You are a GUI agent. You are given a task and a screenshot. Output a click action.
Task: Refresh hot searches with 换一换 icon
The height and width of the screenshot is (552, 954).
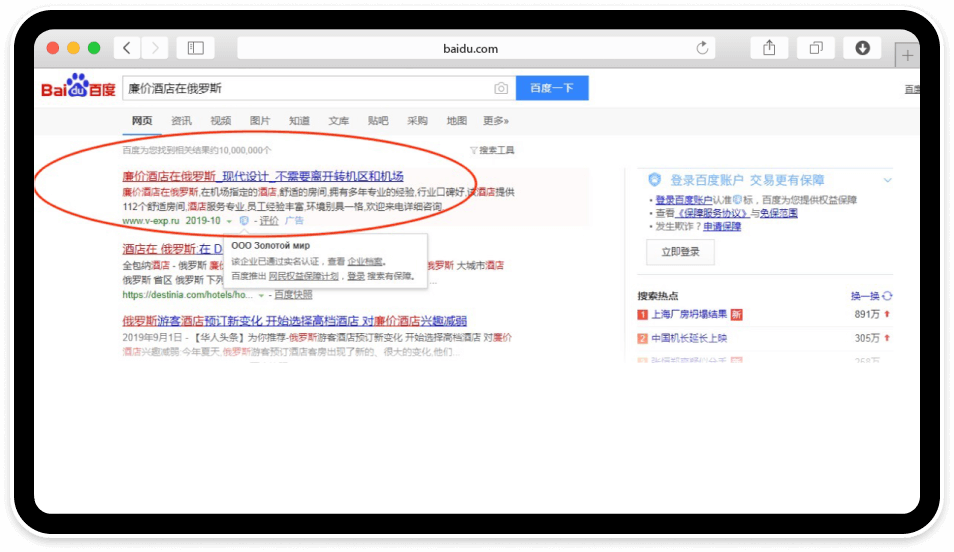887,296
